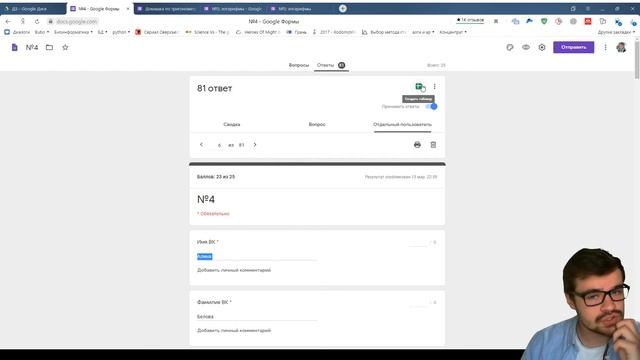Click the 81 ответ heading

pyautogui.click(x=215, y=88)
